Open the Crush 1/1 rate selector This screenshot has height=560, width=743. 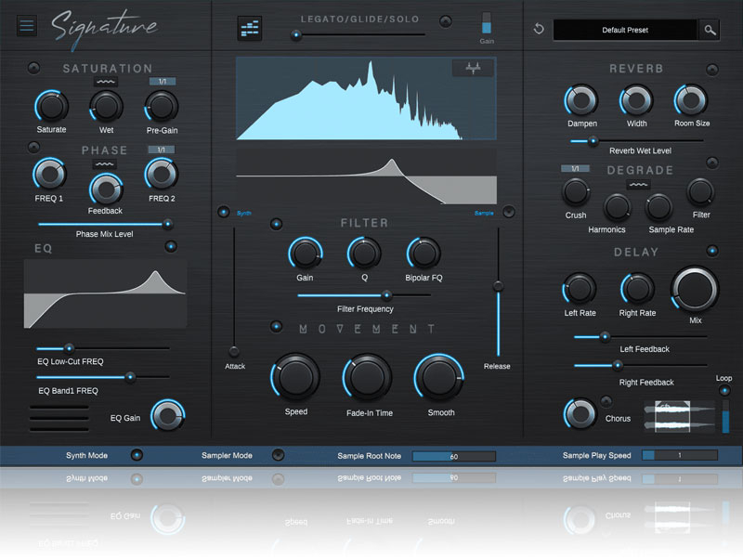coord(575,168)
